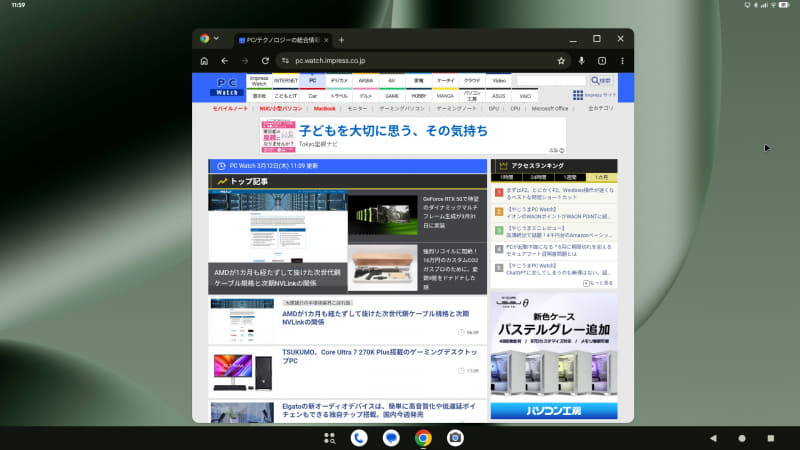Click the PC Watch logo

coord(227,86)
